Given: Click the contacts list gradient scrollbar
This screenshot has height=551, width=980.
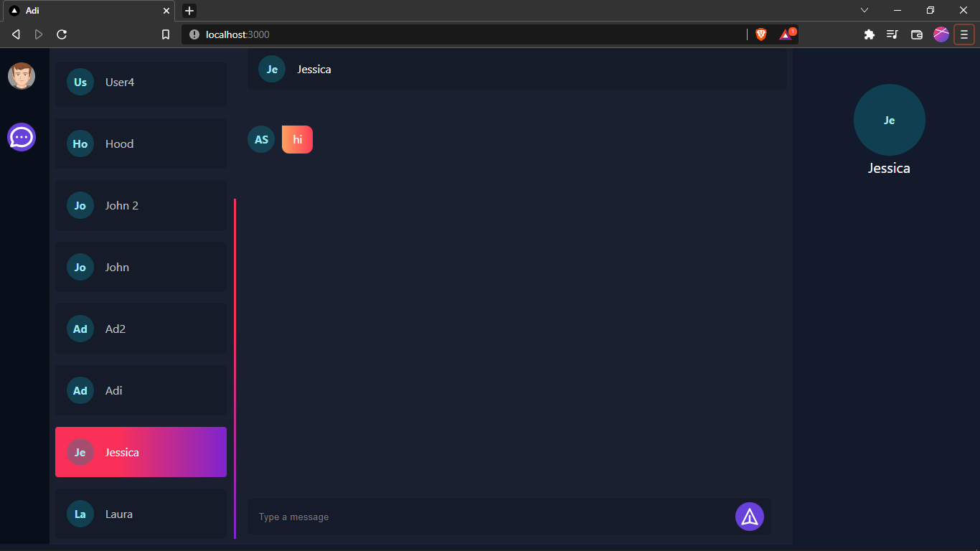Looking at the screenshot, I should pos(235,368).
